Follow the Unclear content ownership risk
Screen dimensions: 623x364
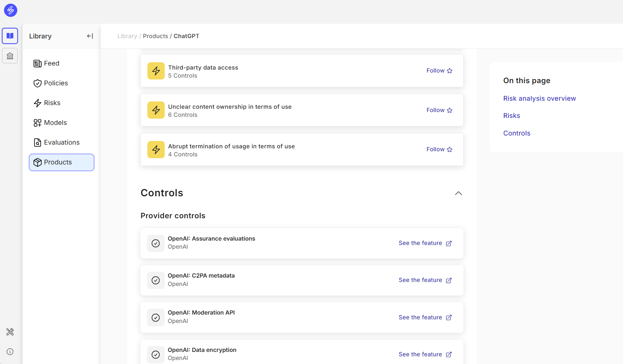439,110
